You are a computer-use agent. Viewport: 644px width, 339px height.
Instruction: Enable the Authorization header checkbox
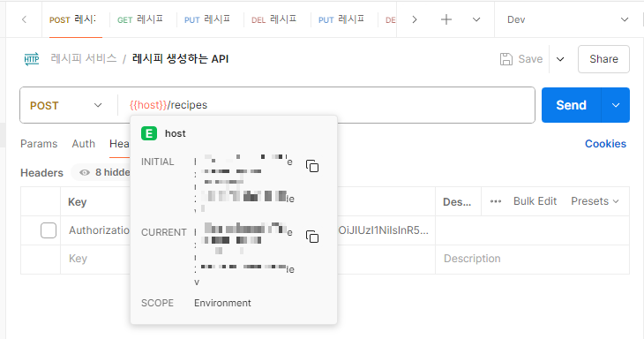[49, 230]
